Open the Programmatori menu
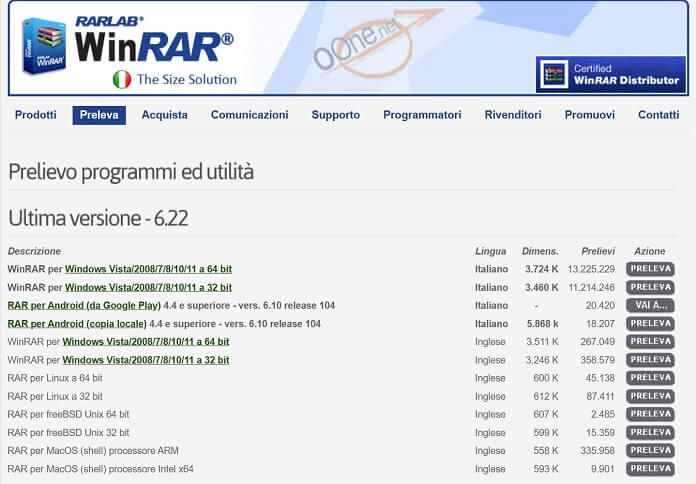696x484 pixels. (x=422, y=115)
